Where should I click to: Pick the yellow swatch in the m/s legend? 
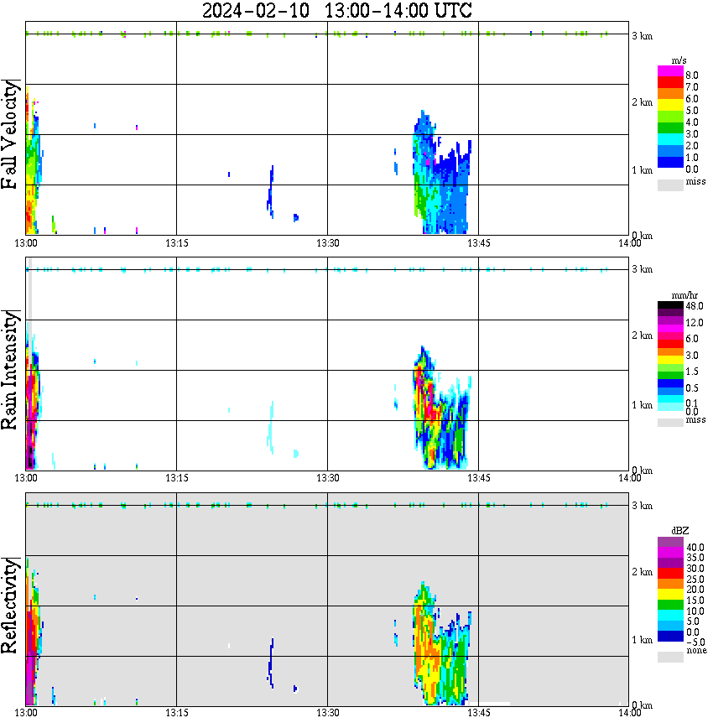tap(670, 105)
